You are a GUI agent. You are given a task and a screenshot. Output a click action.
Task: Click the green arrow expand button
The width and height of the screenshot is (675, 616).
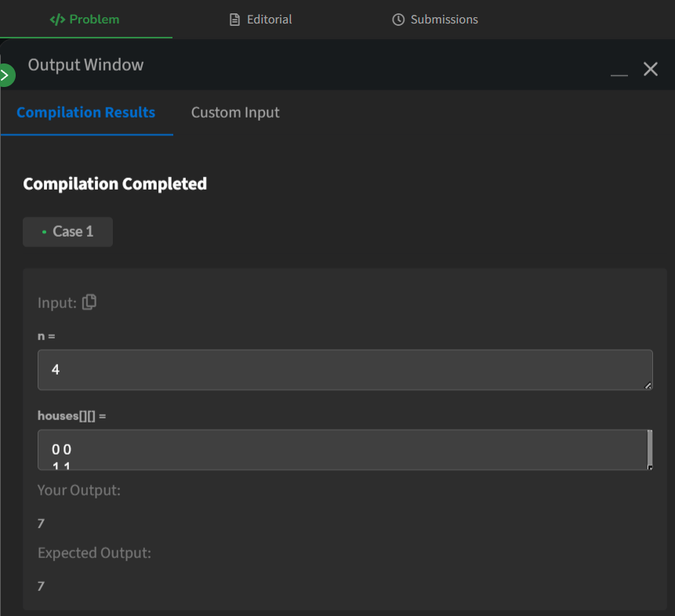click(5, 75)
